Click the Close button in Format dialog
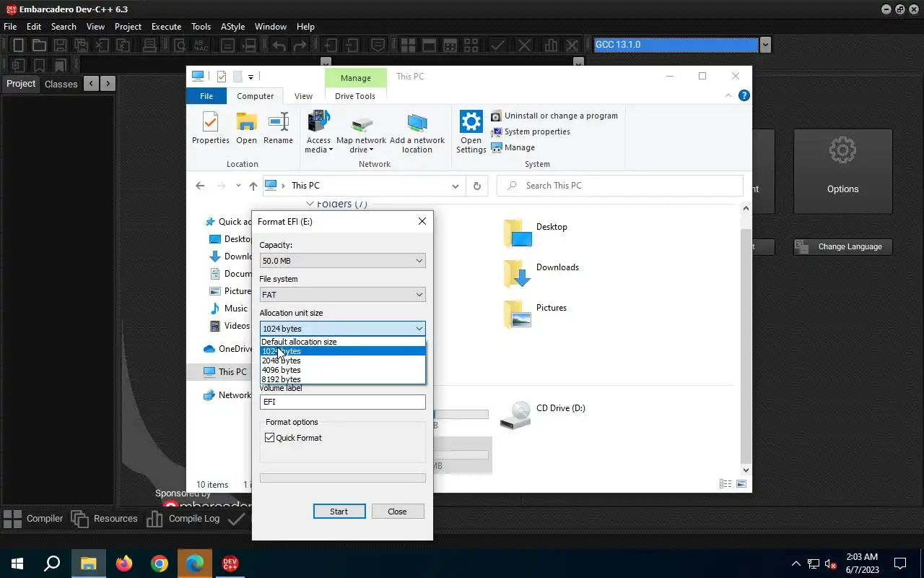 (x=397, y=512)
